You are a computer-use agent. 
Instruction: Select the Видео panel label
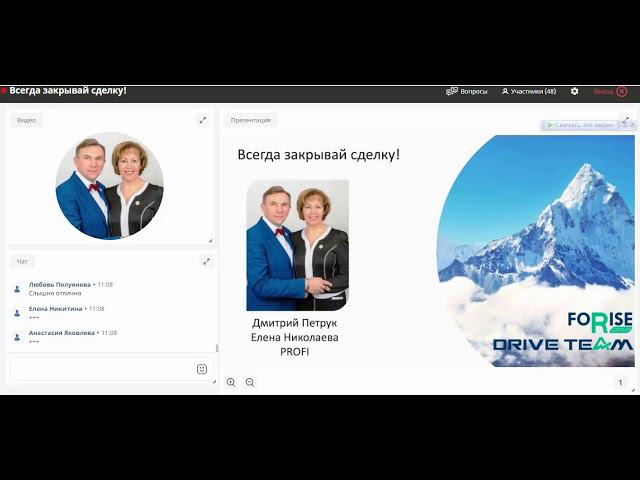coord(27,120)
